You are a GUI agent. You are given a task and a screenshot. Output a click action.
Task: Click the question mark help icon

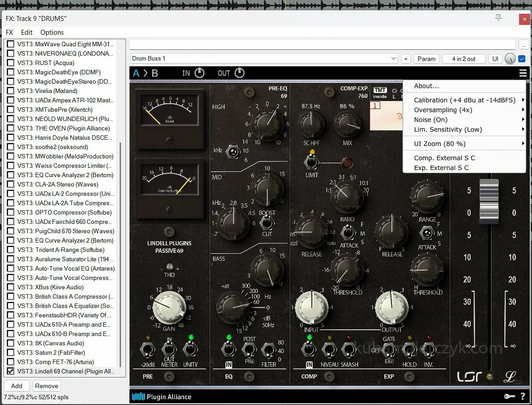(x=522, y=397)
